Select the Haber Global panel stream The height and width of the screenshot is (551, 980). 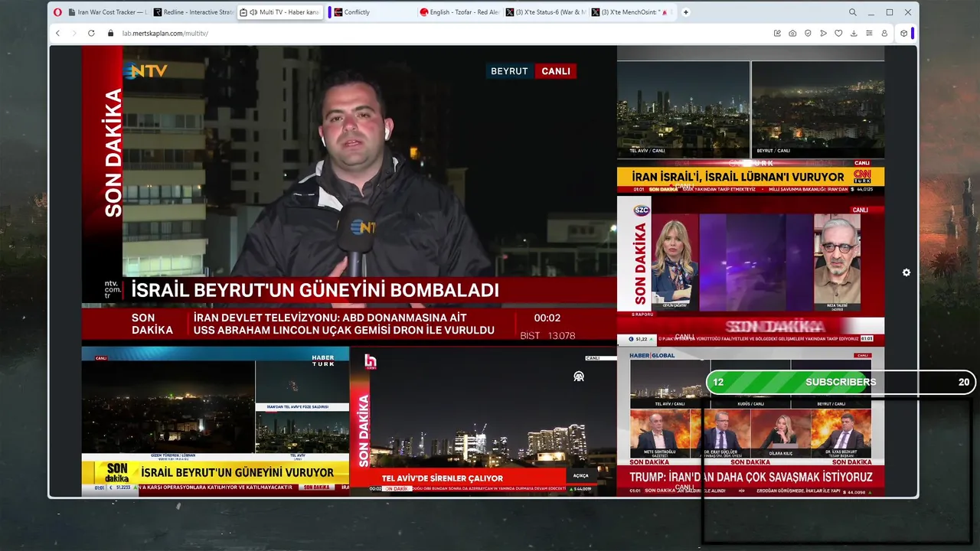click(750, 422)
